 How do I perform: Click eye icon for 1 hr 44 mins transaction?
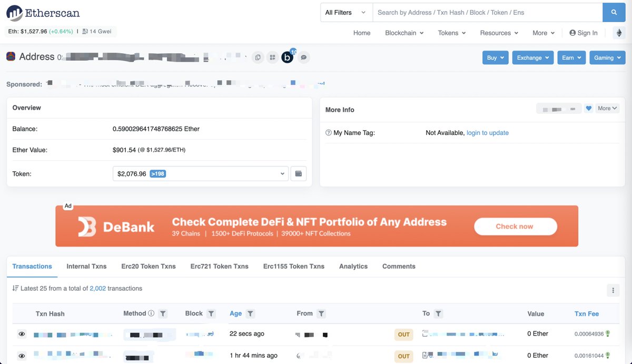[22, 356]
